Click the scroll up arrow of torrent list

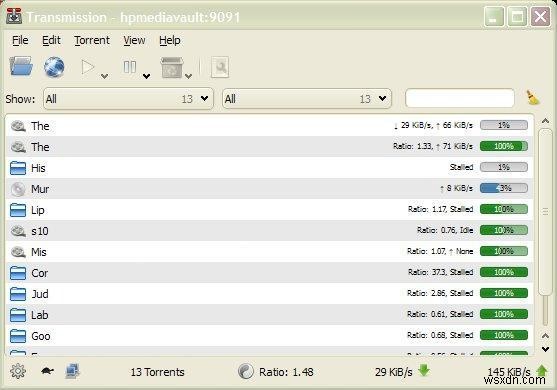545,121
